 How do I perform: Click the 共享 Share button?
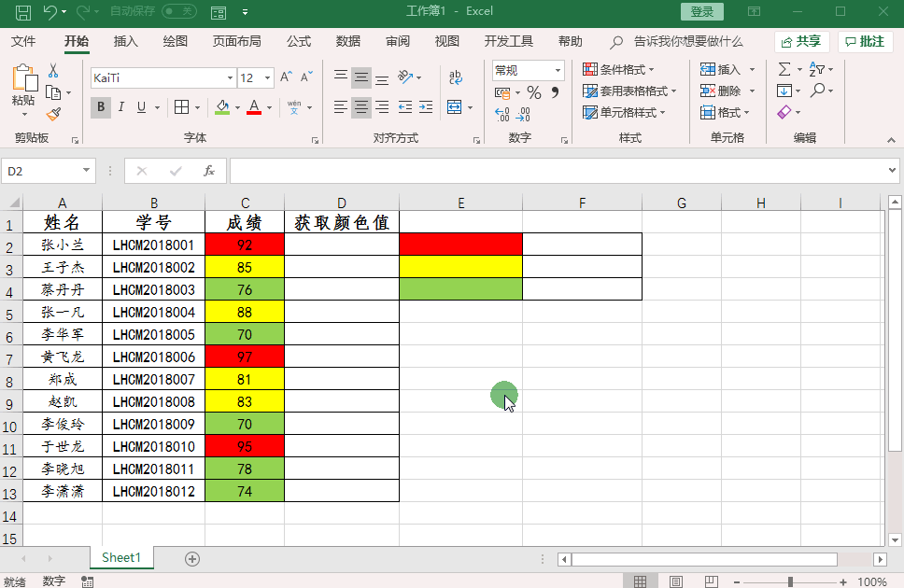click(x=801, y=41)
